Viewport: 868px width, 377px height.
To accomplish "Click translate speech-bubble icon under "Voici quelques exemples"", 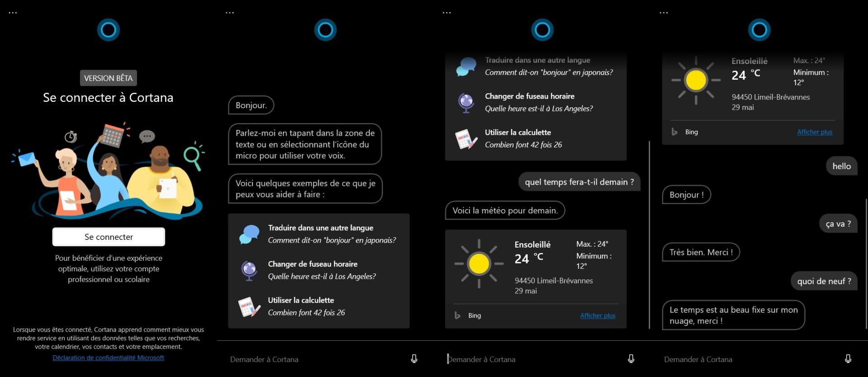I will [x=249, y=234].
